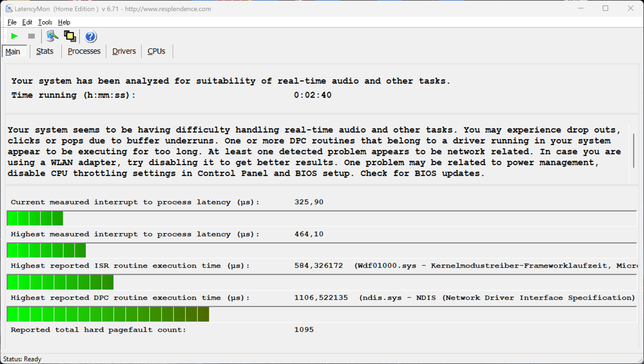The image size is (644, 364).
Task: Click the gray stop monitoring button
Action: click(32, 36)
